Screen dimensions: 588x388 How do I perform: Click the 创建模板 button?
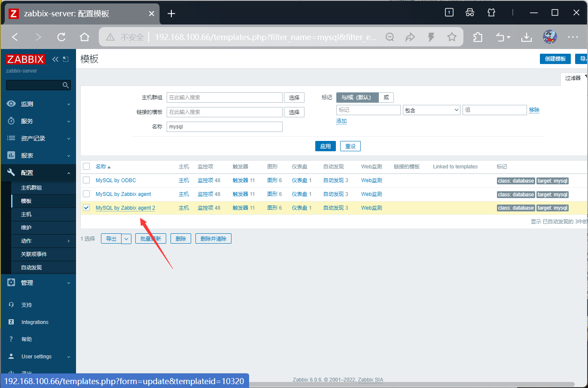(555, 59)
